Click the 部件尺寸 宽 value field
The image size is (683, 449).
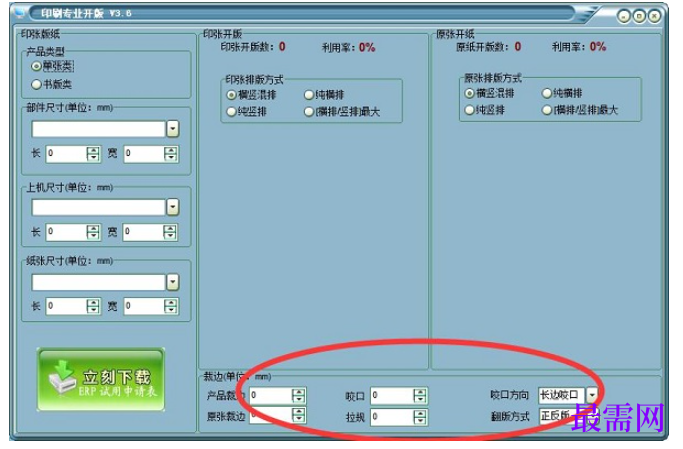(144, 153)
